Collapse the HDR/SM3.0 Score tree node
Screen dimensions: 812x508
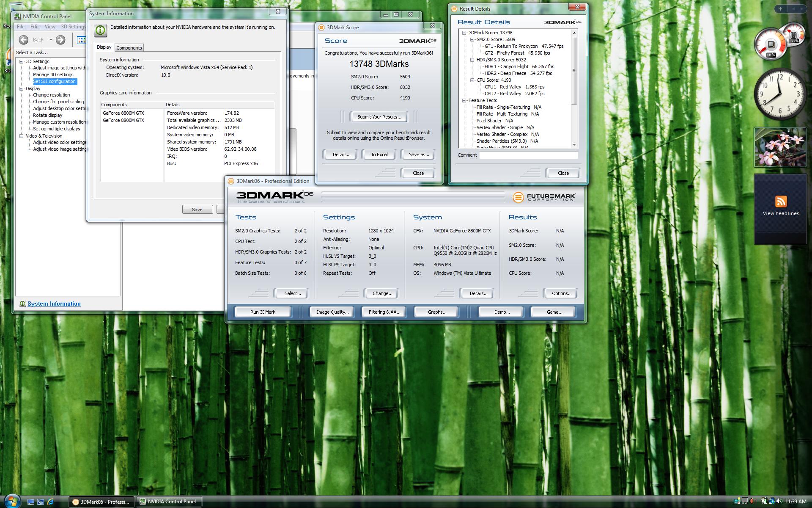[x=472, y=60]
